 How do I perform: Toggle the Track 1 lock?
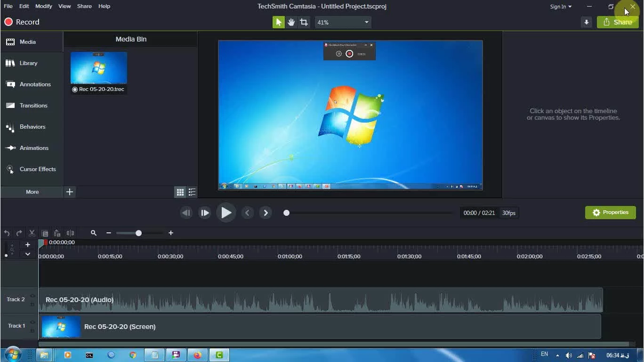(32, 330)
